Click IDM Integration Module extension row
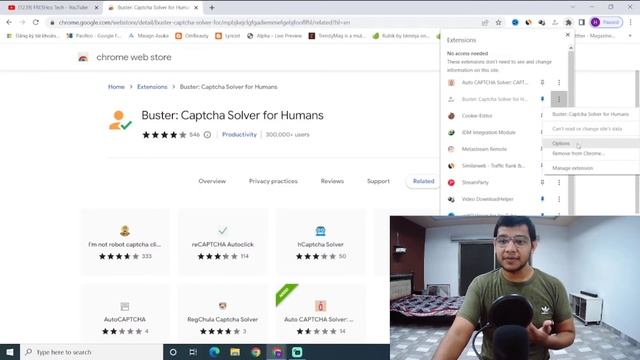Image resolution: width=640 pixels, height=360 pixels. (488, 133)
